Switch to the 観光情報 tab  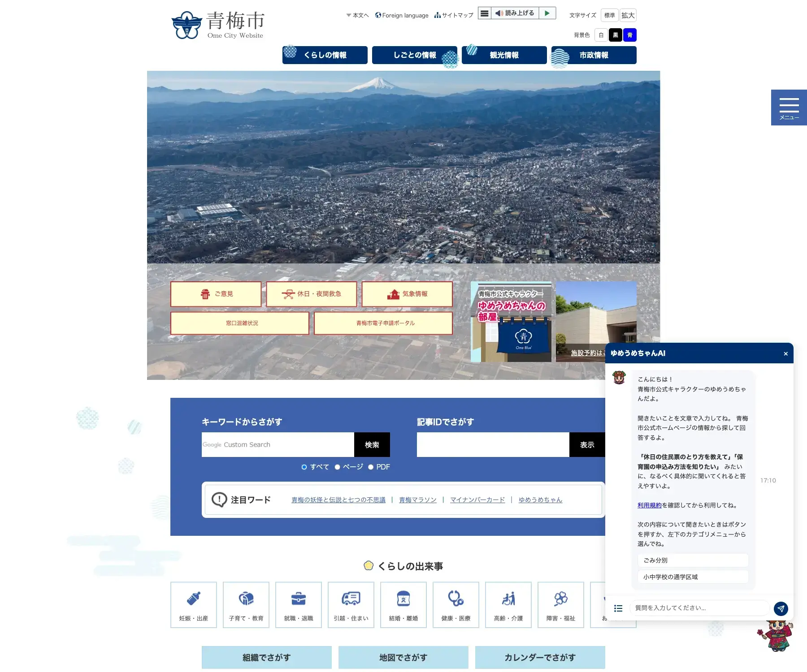(503, 55)
